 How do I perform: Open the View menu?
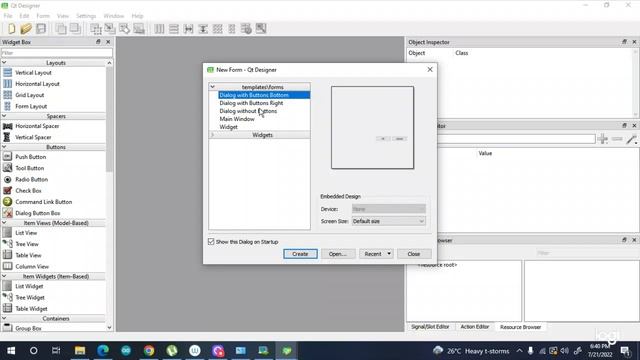pos(62,16)
